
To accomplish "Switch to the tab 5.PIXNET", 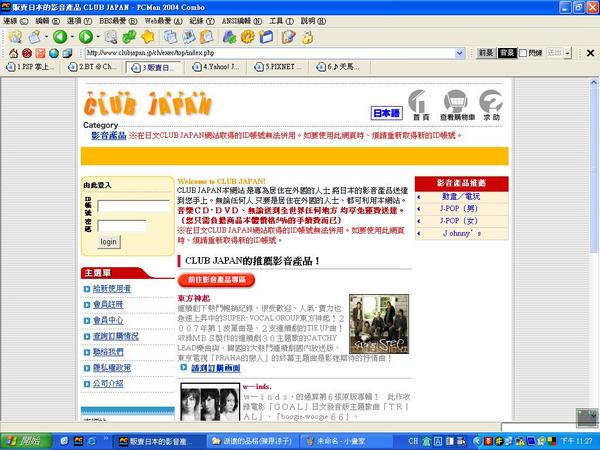I will pyautogui.click(x=280, y=67).
